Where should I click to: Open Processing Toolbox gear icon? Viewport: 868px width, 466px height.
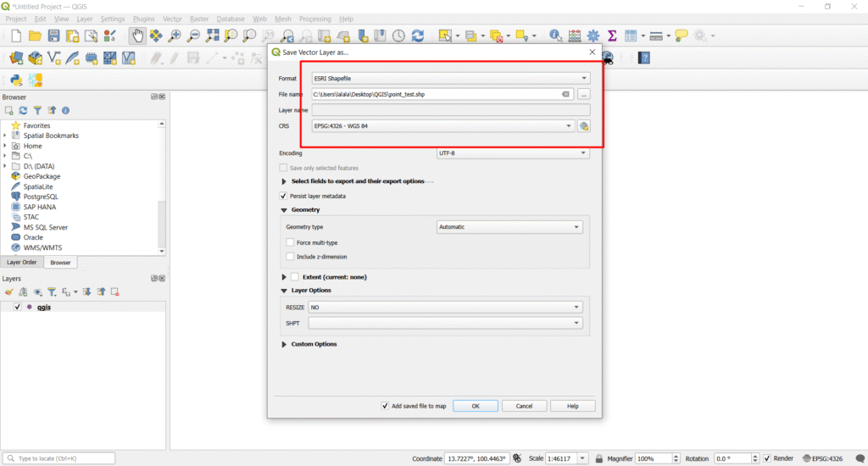tap(593, 36)
